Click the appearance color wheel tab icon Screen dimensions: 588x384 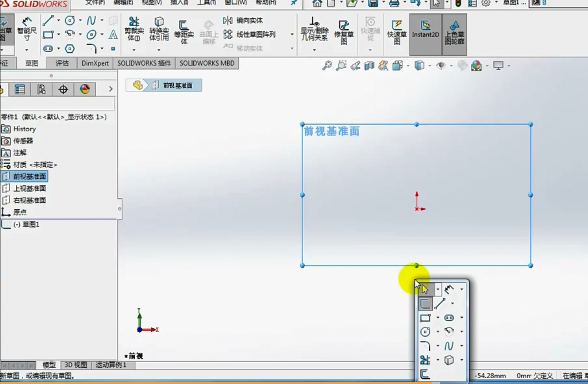[x=85, y=90]
